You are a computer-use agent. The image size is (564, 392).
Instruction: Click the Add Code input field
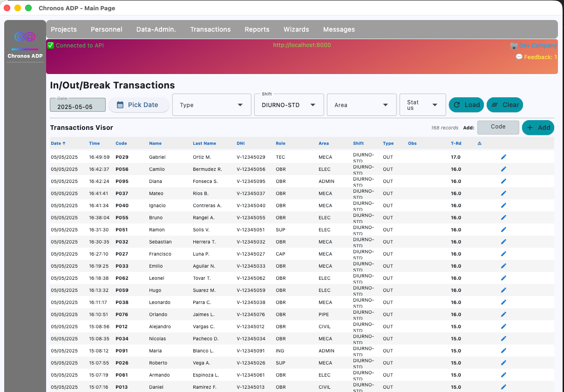498,127
